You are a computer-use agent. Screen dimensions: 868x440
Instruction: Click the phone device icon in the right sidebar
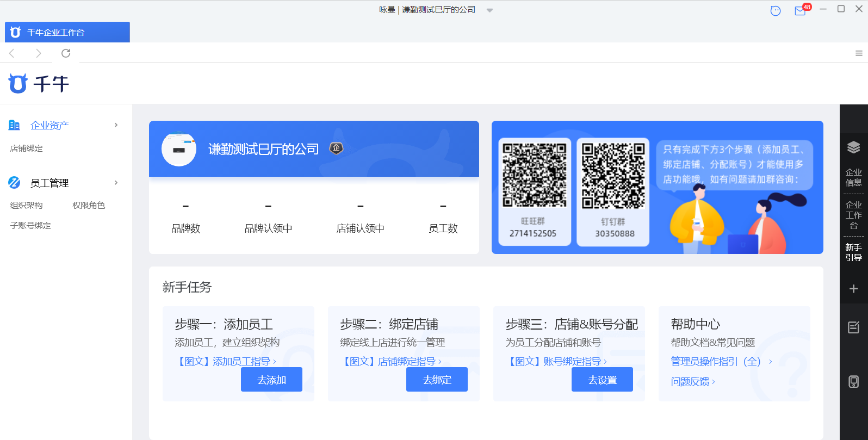853,382
